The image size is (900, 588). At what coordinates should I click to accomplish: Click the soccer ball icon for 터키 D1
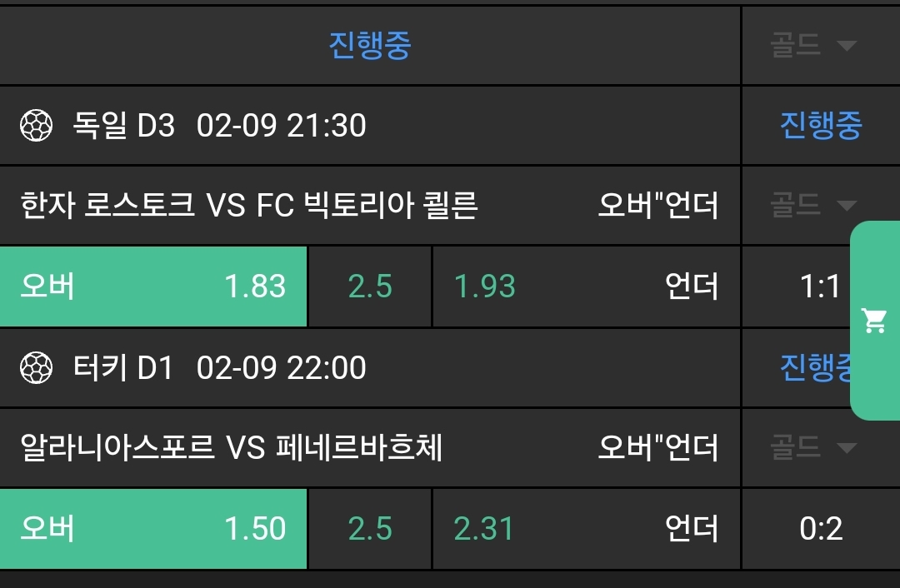click(x=36, y=367)
